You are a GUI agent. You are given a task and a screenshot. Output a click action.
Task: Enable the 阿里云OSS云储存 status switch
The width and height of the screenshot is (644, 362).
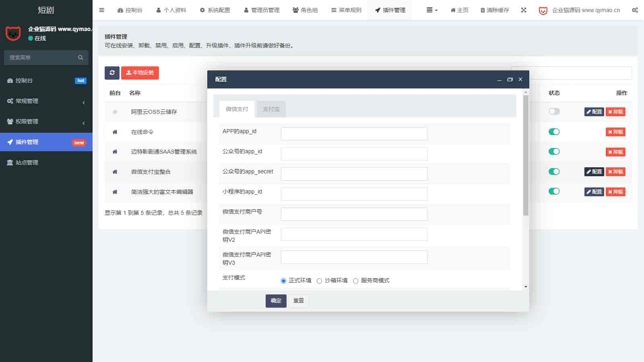tap(554, 111)
